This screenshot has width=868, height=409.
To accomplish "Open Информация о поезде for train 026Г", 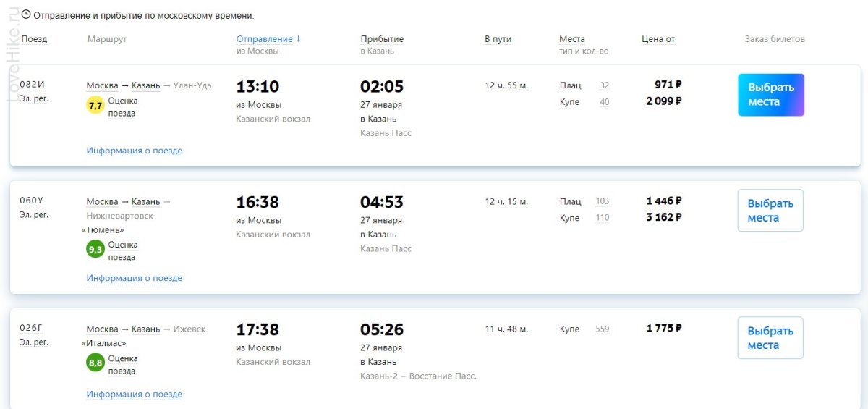I will [135, 395].
